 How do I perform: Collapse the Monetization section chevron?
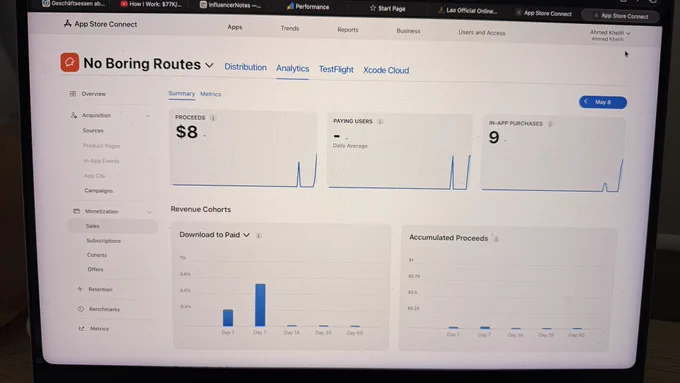coord(150,212)
